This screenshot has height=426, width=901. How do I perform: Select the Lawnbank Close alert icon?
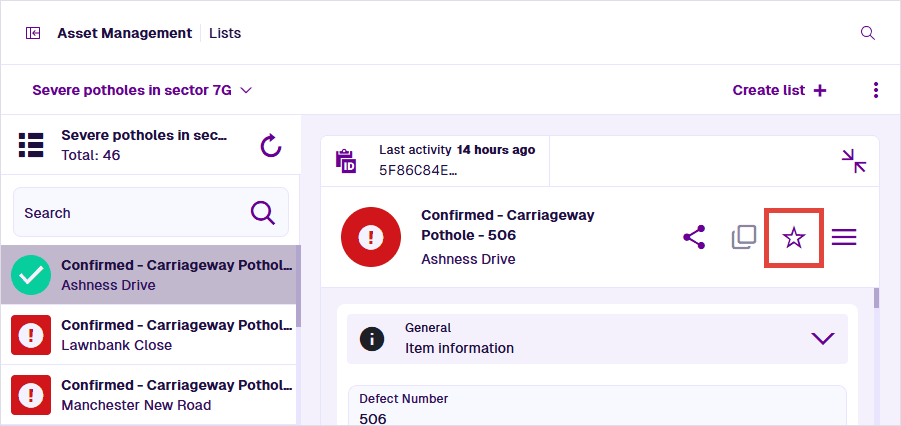point(31,335)
